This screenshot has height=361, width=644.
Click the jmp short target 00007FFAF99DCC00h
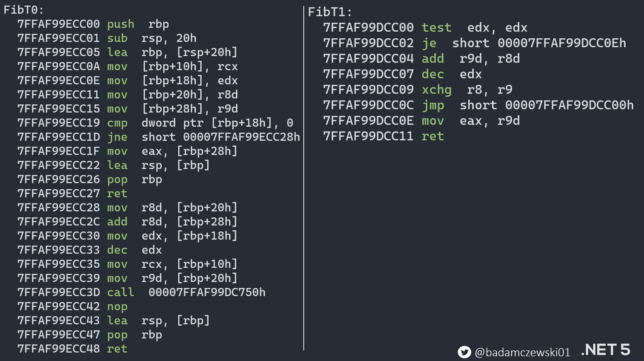(x=569, y=105)
